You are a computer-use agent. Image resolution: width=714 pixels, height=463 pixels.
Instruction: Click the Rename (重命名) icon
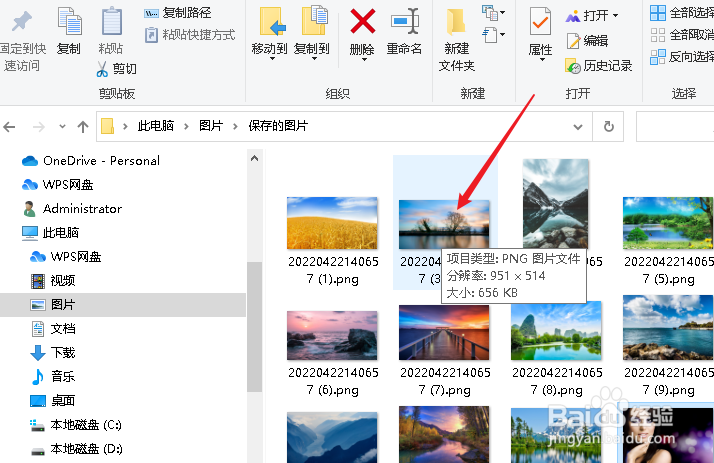405,21
